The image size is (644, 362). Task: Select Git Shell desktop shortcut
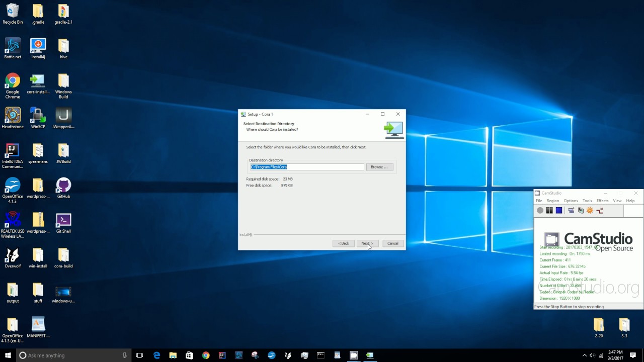(x=63, y=223)
